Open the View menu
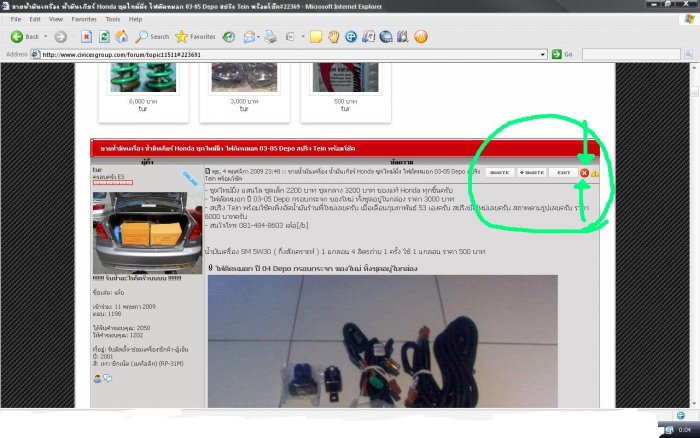 [56, 19]
